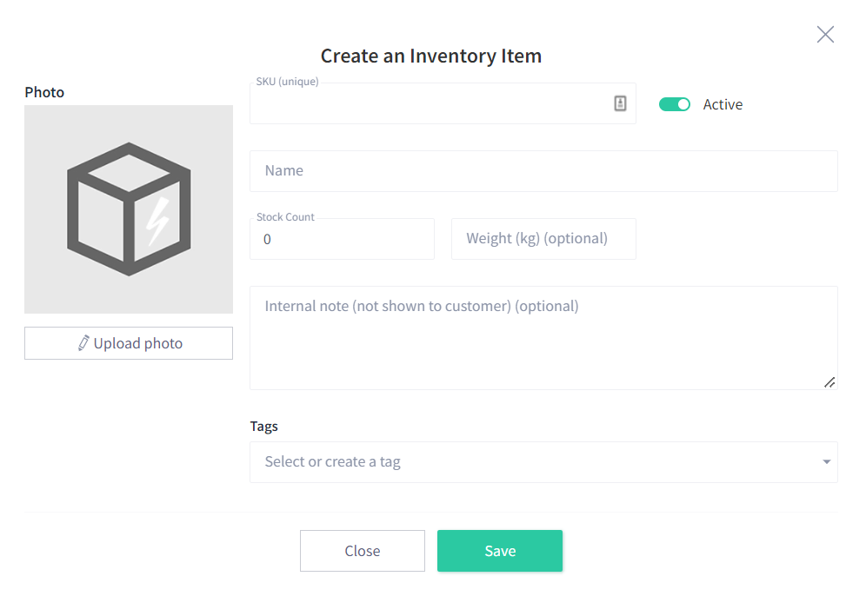Open the Tags dropdown arrow
The height and width of the screenshot is (616, 866).
pos(826,462)
